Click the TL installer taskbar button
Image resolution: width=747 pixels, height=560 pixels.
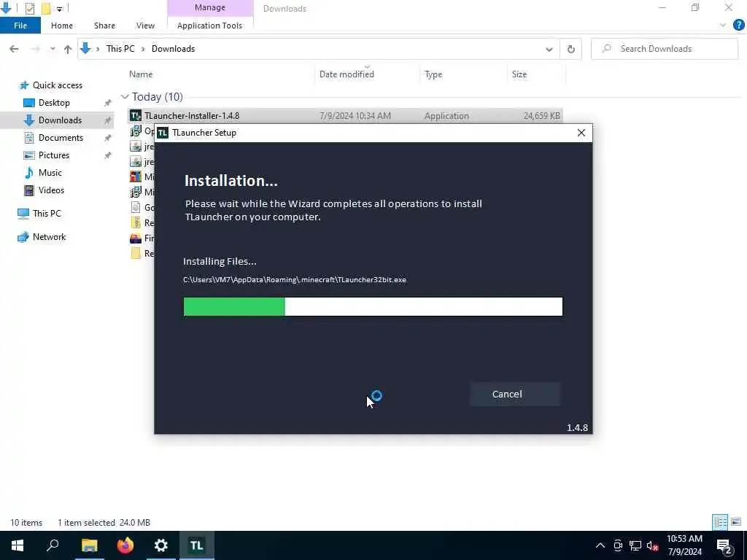point(197,545)
